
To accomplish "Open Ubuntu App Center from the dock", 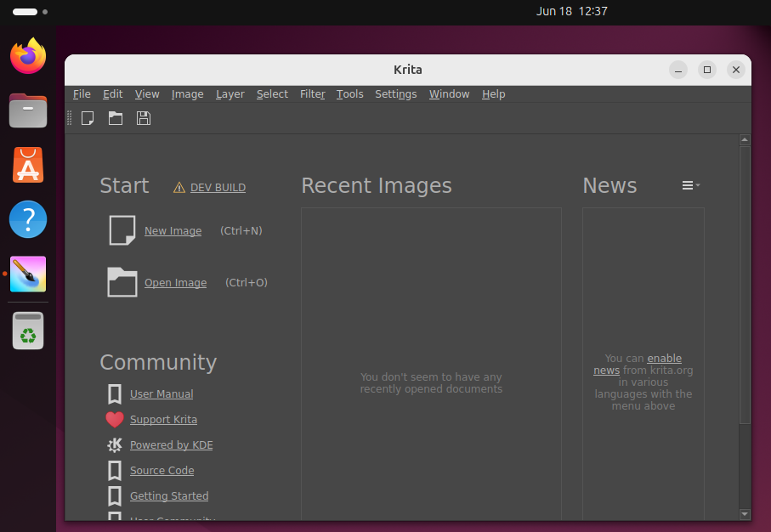I will (x=28, y=165).
